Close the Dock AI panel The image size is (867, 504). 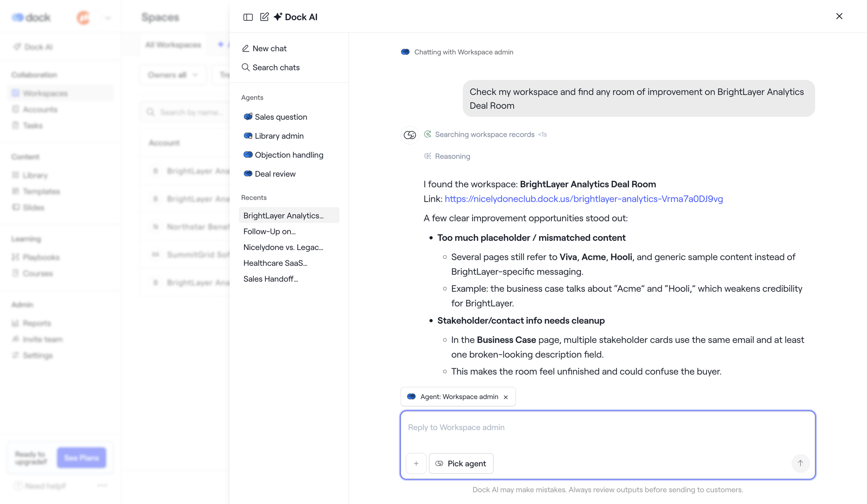coord(839,16)
